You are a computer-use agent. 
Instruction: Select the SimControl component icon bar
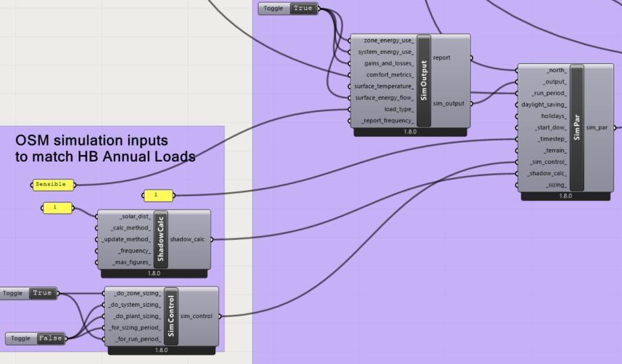click(x=171, y=316)
